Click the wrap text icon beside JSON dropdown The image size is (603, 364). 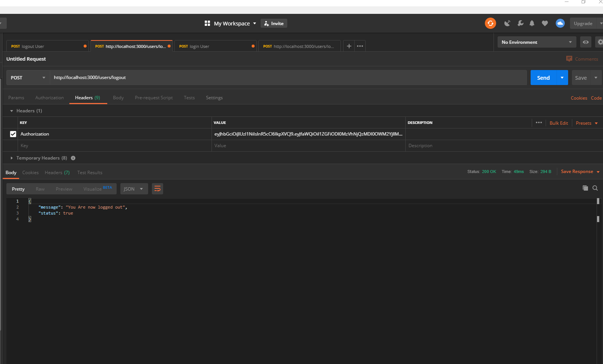157,189
